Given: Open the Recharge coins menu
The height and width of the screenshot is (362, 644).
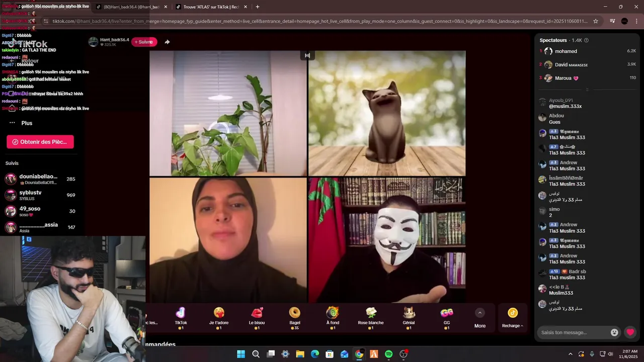Looking at the screenshot, I should (x=513, y=318).
